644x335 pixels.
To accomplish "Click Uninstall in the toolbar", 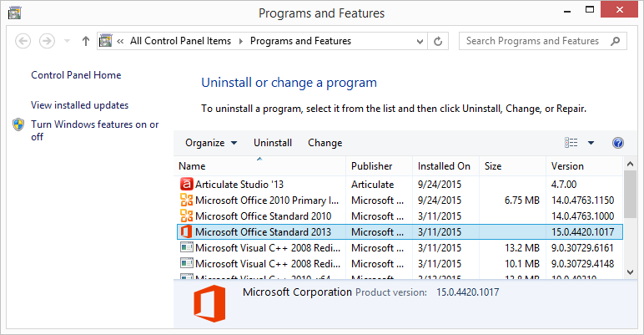I will tap(273, 143).
